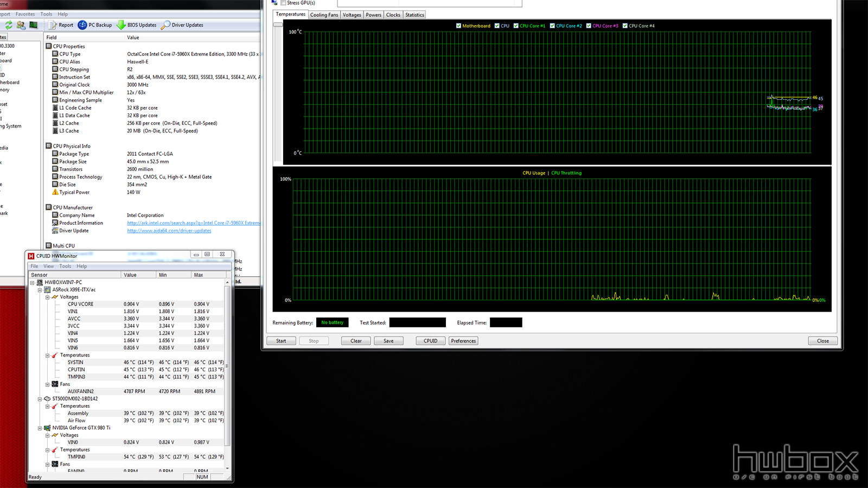Toggle the CPU Core #4 graph checkbox
The image size is (868, 488).
[x=625, y=26]
